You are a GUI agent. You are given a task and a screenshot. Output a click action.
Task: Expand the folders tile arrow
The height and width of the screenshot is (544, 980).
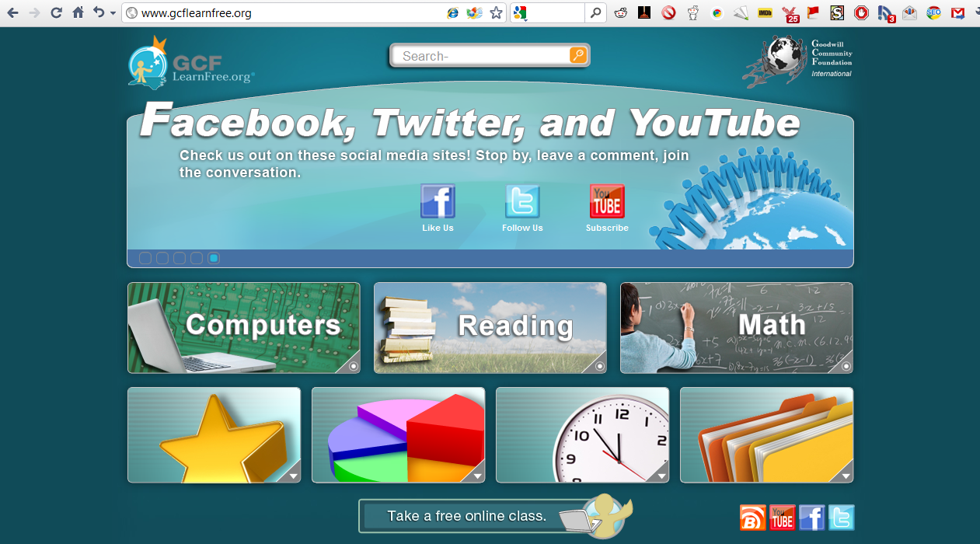click(x=846, y=476)
